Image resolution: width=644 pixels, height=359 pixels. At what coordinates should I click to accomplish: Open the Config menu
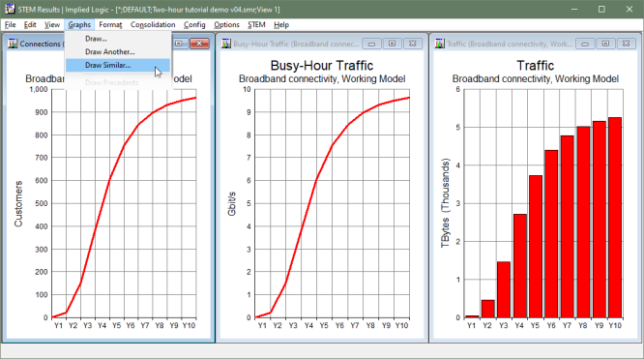point(194,24)
